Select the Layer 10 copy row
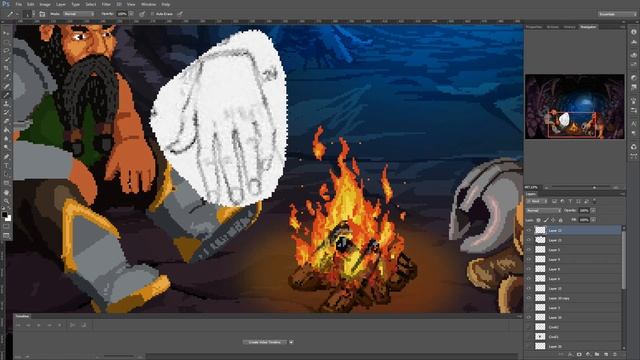 (573, 298)
